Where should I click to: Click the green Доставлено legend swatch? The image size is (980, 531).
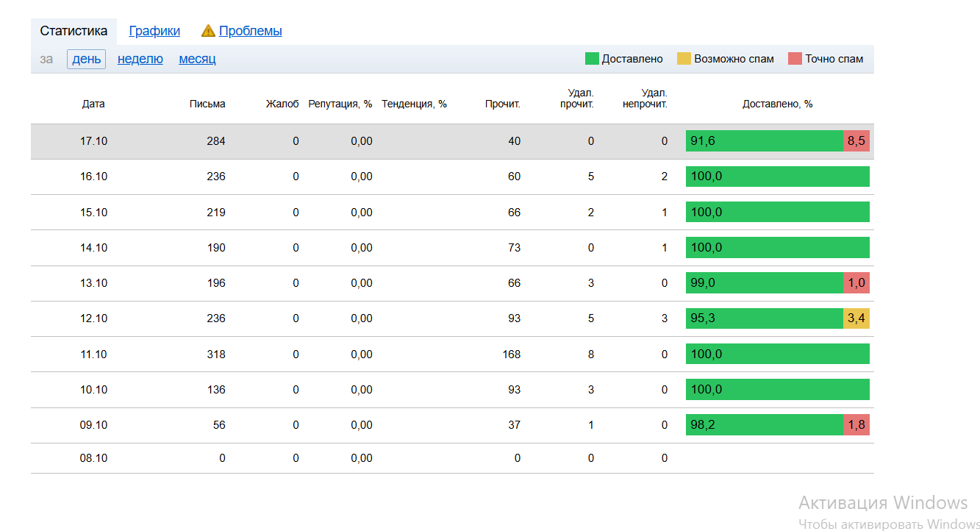[592, 59]
